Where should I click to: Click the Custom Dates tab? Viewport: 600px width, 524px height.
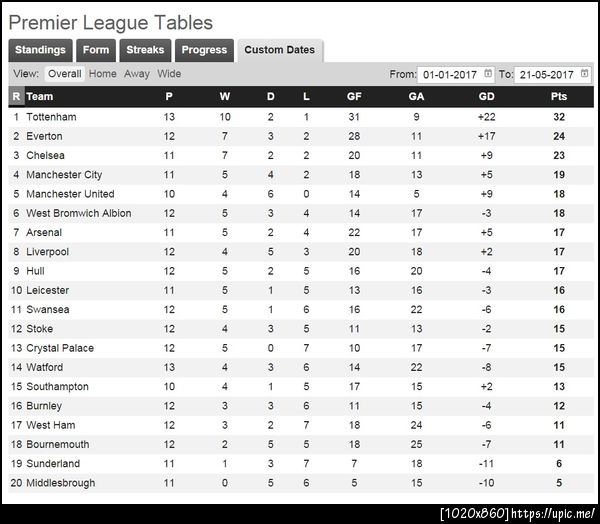coord(279,50)
